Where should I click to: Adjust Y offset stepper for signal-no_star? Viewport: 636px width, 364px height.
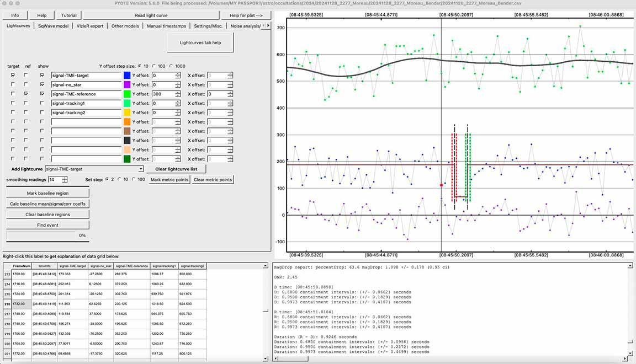coord(178,85)
